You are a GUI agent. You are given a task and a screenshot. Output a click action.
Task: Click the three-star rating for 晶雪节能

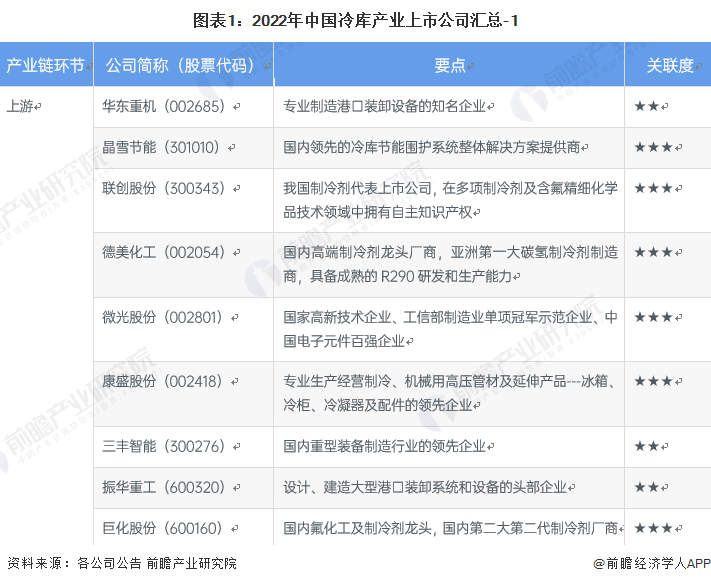(x=653, y=147)
